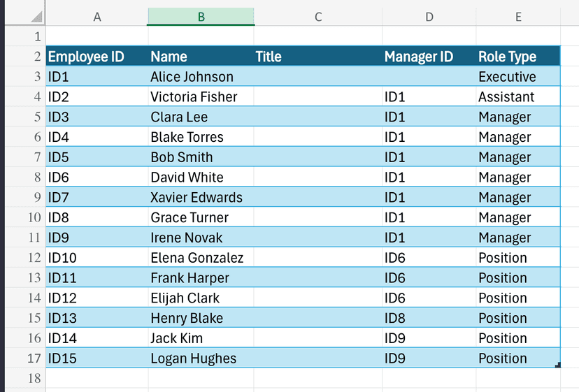The width and height of the screenshot is (579, 392).
Task: Select the Assistant role type cell
Action: point(518,97)
